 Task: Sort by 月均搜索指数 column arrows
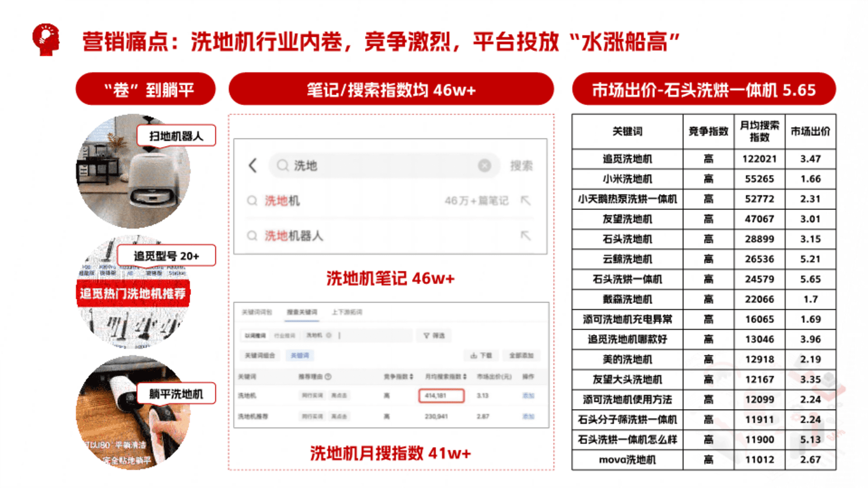[x=465, y=376]
